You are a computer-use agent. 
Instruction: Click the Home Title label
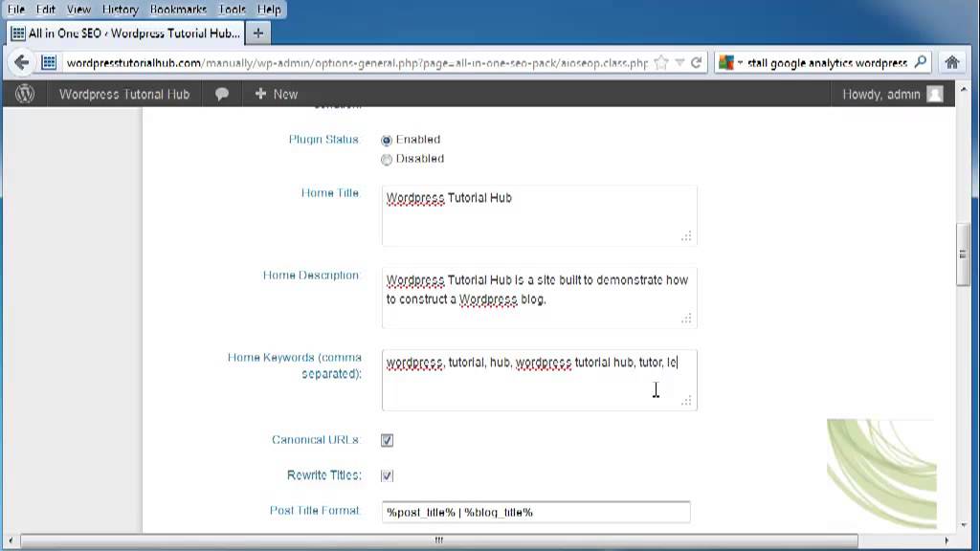pyautogui.click(x=330, y=193)
